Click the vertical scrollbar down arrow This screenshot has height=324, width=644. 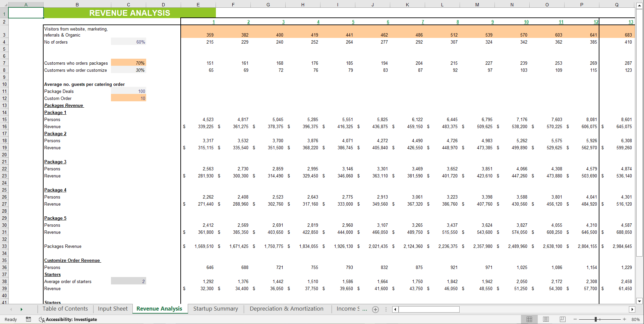[640, 301]
